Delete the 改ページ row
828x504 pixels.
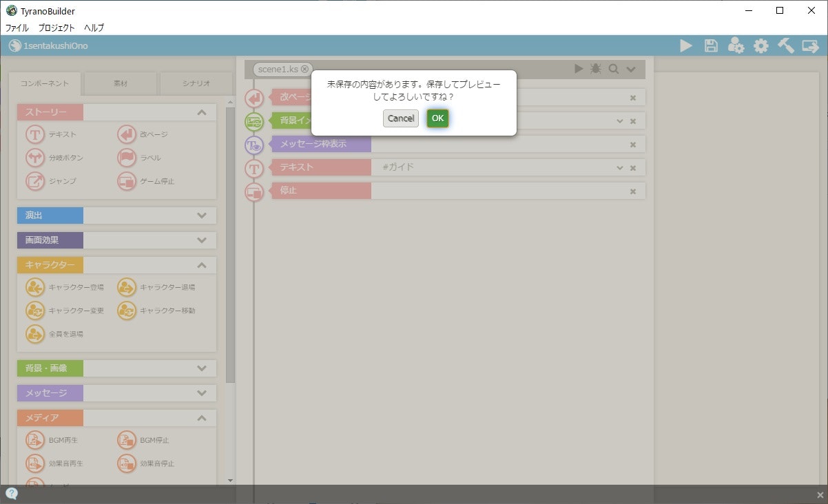(633, 98)
